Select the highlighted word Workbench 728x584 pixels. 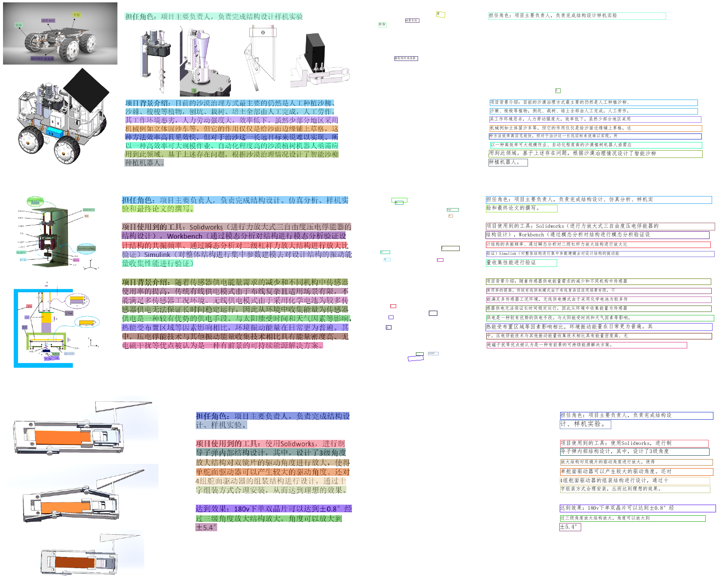point(184,236)
